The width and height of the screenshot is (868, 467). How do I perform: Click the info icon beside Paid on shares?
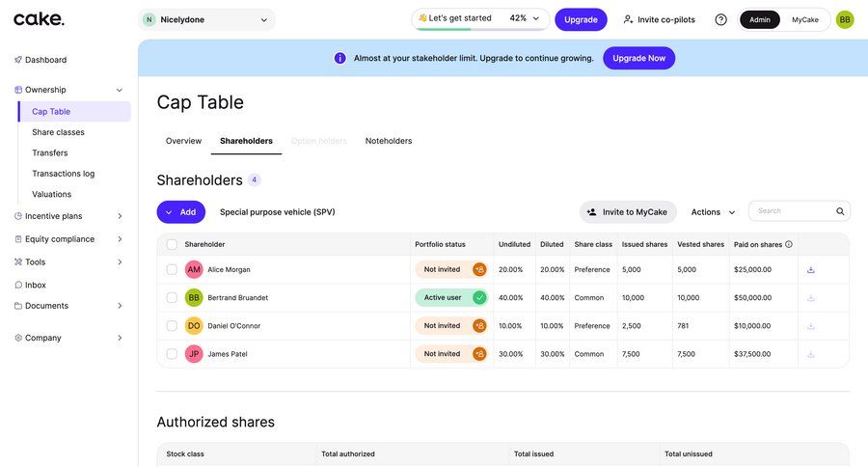[x=789, y=245]
